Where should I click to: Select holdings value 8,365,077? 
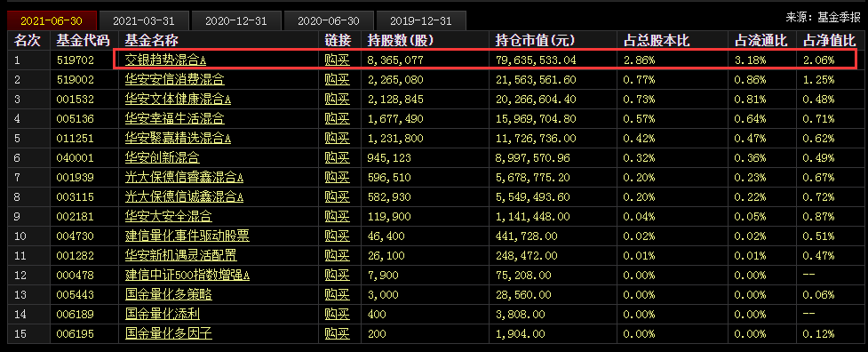pos(394,60)
